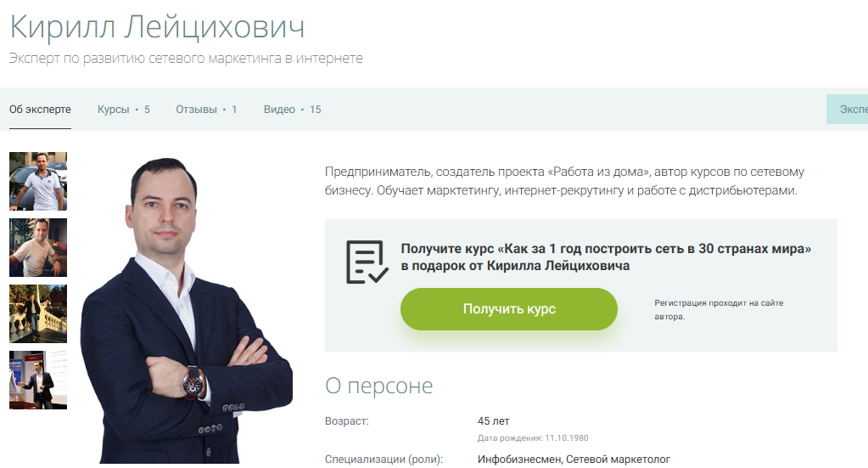Open the thumbnail of man by car
This screenshot has height=468, width=868.
pos(38,181)
